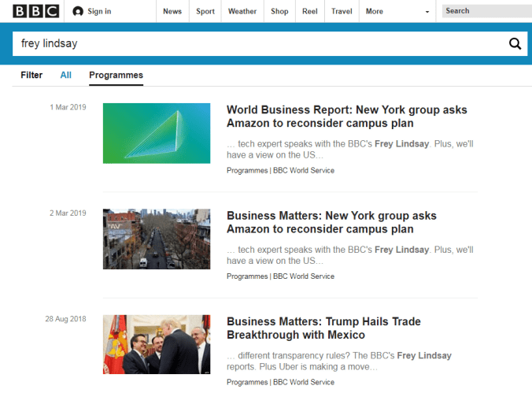This screenshot has height=393, width=532.
Task: Open Business Matters Amazon campus plan article
Action: pyautogui.click(x=331, y=222)
